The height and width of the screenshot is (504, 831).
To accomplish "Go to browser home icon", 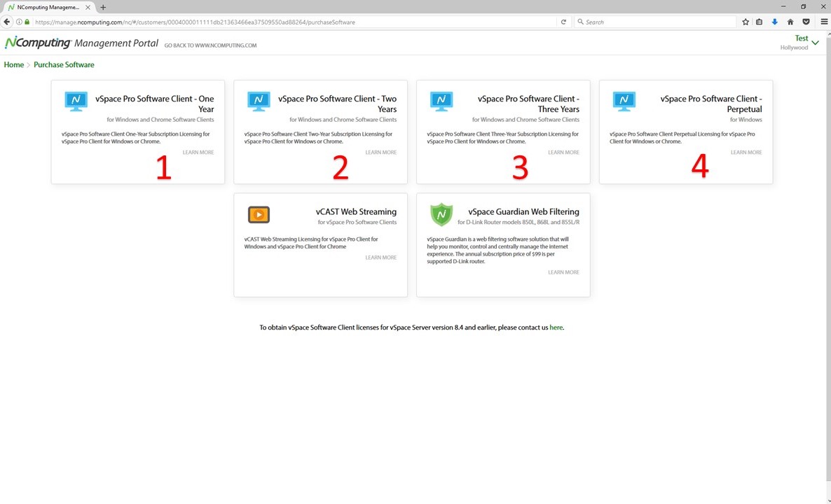I will coord(790,22).
